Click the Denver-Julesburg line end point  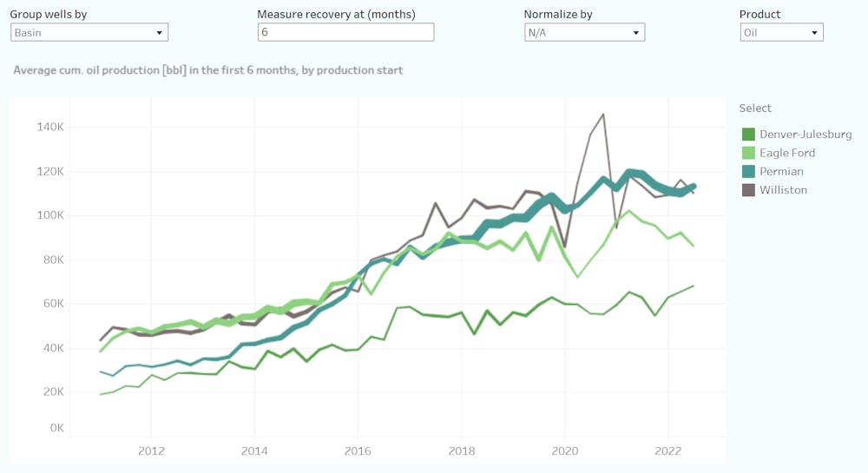(x=694, y=286)
